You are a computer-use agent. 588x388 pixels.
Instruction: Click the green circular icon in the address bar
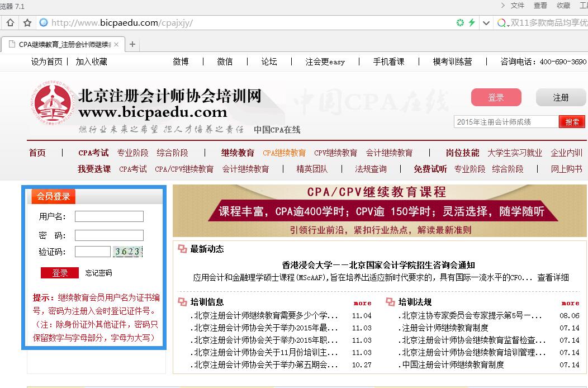click(459, 22)
